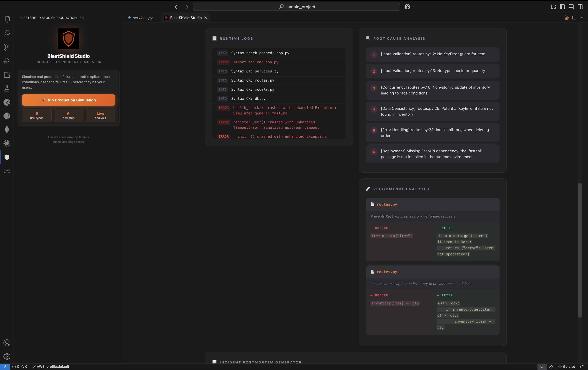Open the Extensions view
The height and width of the screenshot is (370, 588).
coord(7,75)
